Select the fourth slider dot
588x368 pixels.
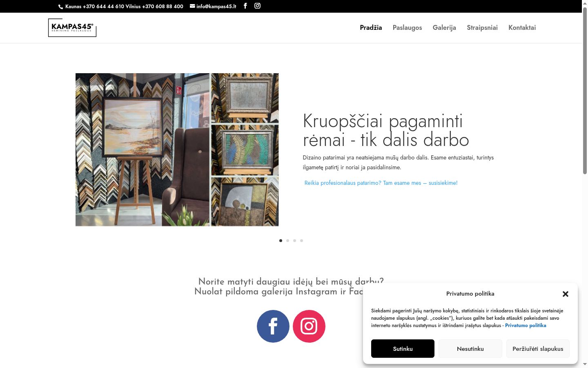click(x=301, y=240)
